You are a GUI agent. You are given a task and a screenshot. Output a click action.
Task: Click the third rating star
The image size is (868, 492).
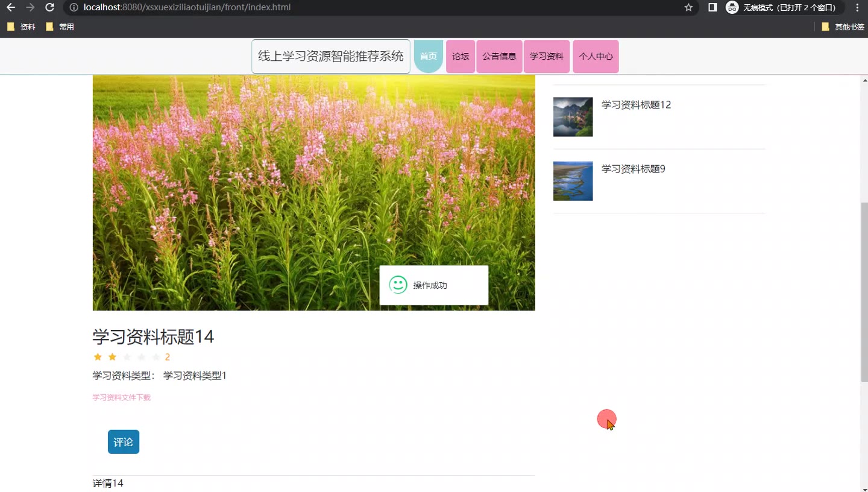coord(127,357)
